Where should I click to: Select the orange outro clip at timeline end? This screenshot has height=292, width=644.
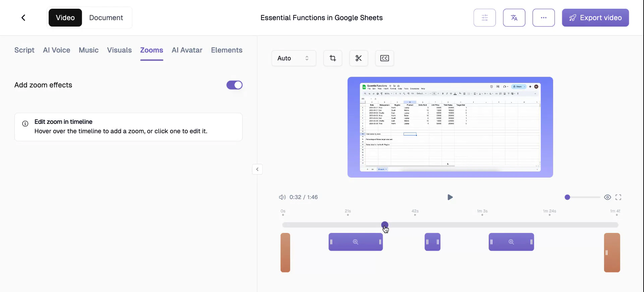pyautogui.click(x=612, y=252)
